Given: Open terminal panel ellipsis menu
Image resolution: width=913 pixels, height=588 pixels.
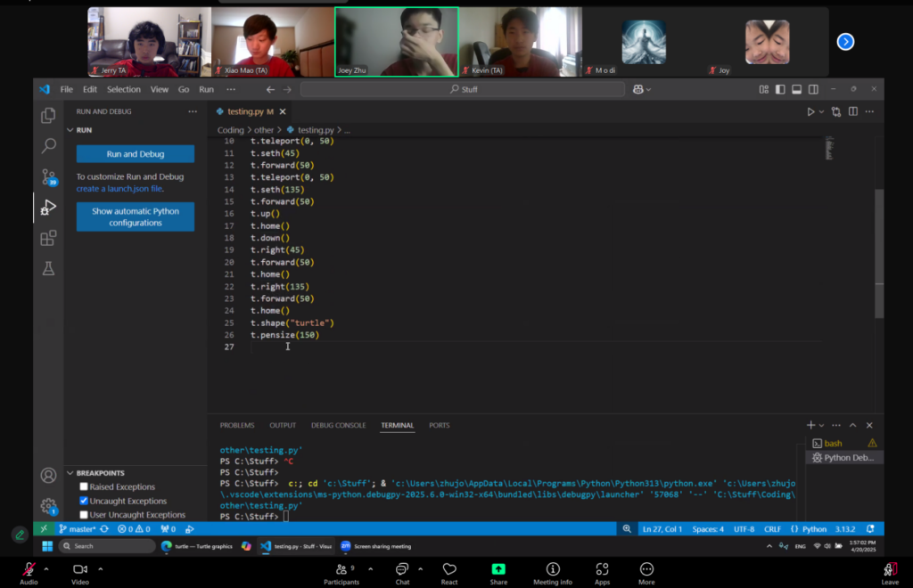Looking at the screenshot, I should [836, 425].
